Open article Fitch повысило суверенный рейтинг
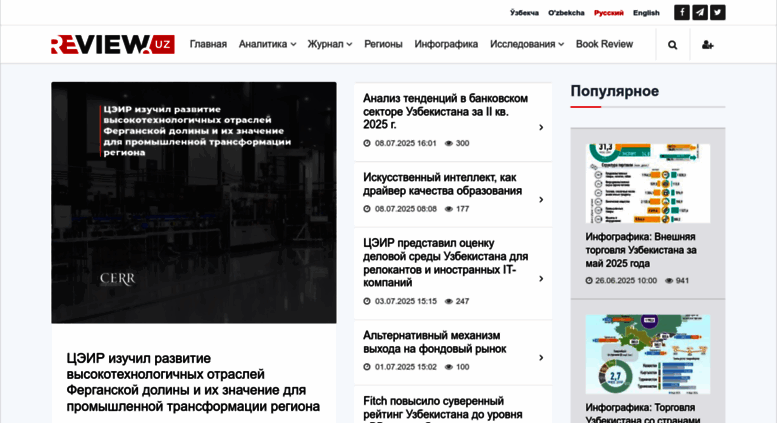The height and width of the screenshot is (423, 777). (x=443, y=408)
